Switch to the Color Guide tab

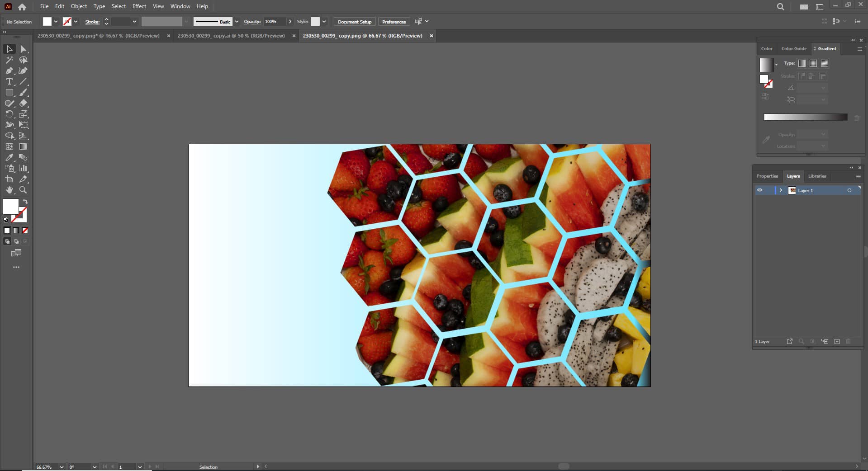794,49
